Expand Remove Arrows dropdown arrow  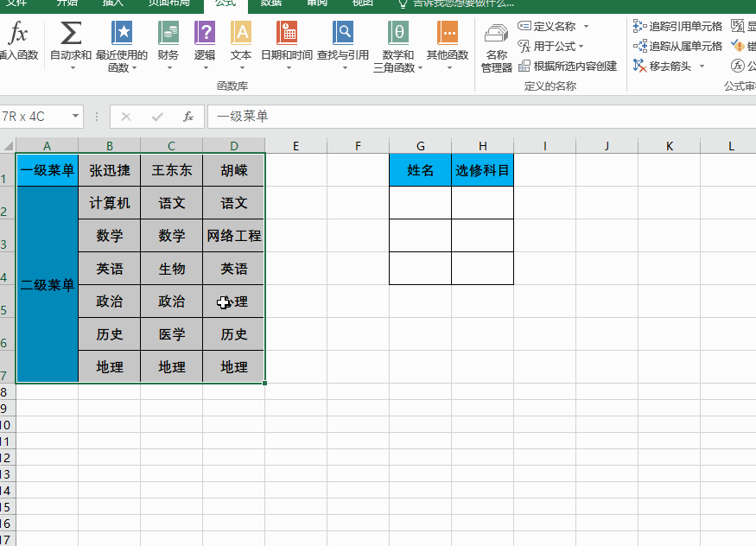(x=702, y=66)
